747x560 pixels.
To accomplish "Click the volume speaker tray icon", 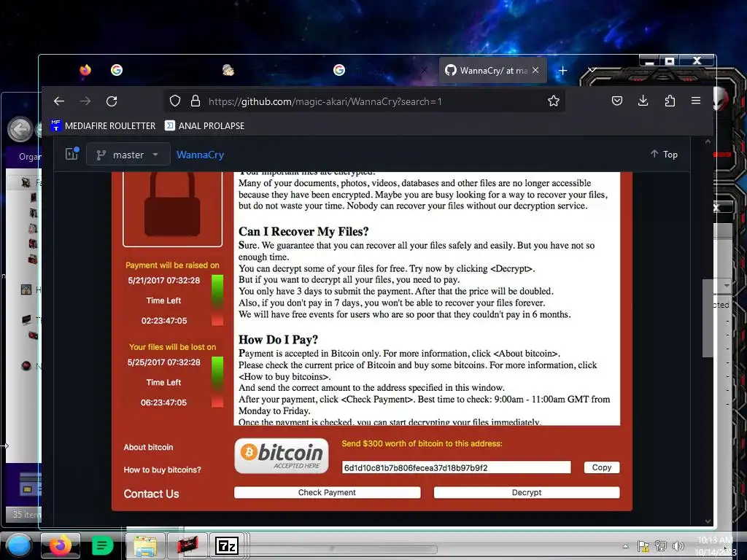I will 678,546.
